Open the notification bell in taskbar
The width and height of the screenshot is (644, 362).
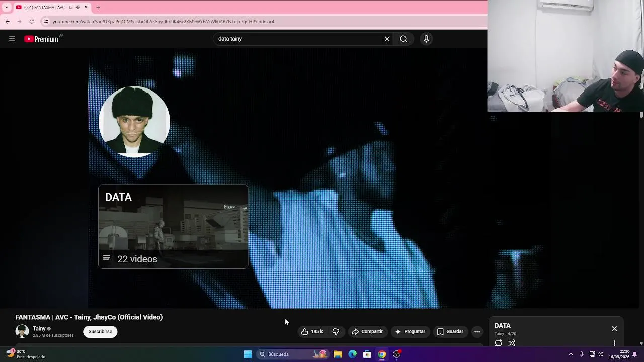(635, 354)
